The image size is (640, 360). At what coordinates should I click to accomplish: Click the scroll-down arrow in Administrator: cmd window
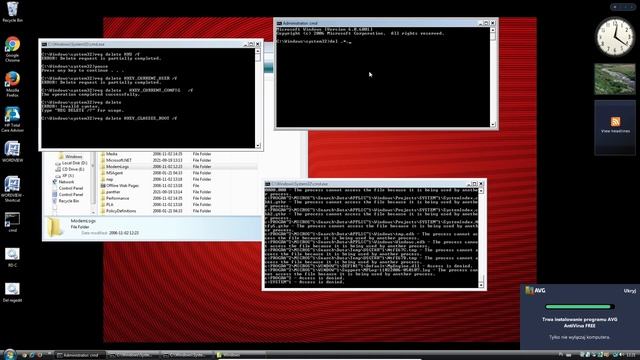[x=493, y=124]
